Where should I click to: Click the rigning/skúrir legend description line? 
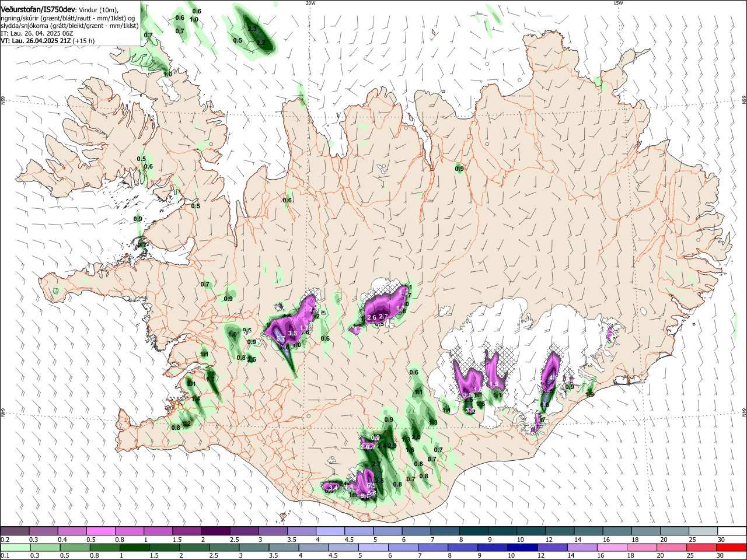[x=68, y=17]
